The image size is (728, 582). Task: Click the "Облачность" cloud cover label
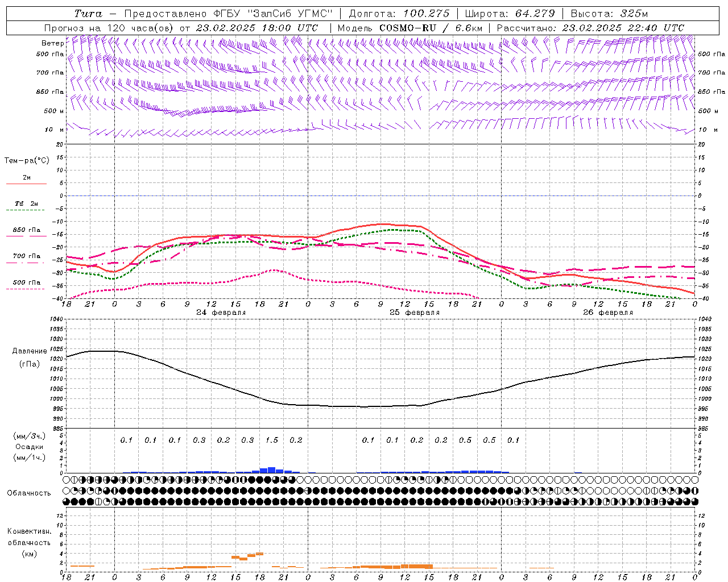pyautogui.click(x=29, y=493)
